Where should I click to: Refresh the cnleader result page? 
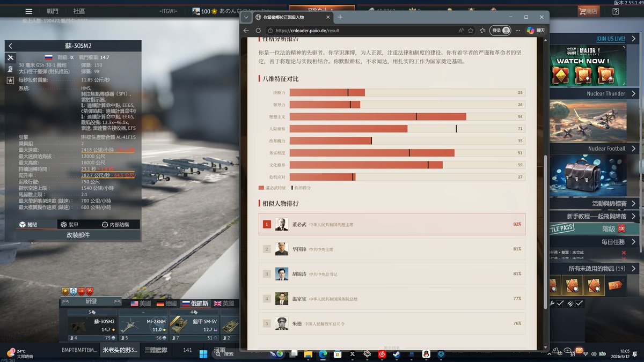259,31
